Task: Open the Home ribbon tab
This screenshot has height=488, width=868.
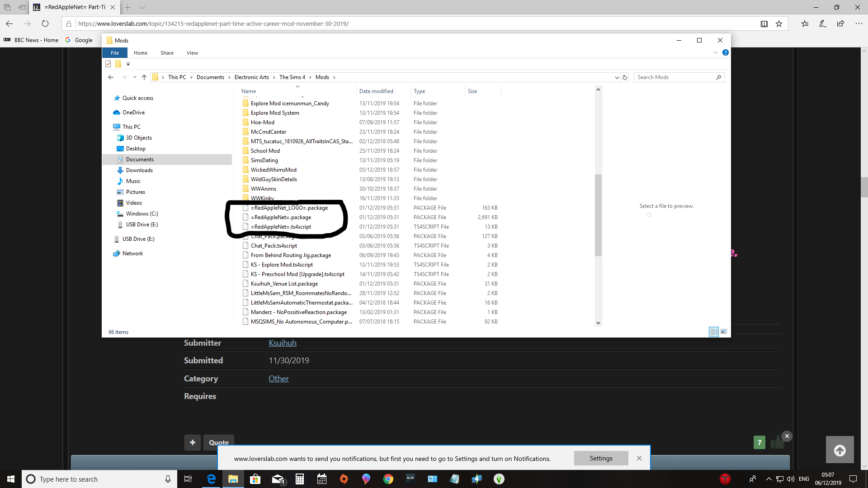Action: (141, 53)
